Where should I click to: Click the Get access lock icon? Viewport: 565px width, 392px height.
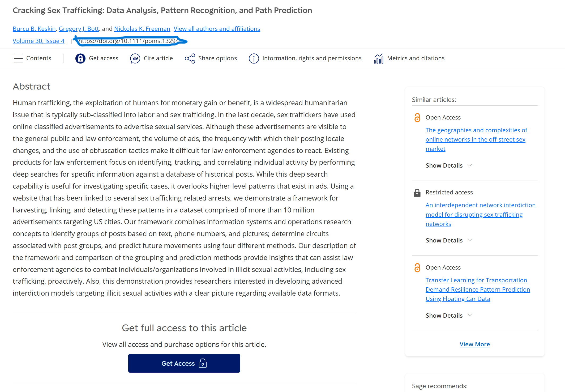click(x=80, y=58)
